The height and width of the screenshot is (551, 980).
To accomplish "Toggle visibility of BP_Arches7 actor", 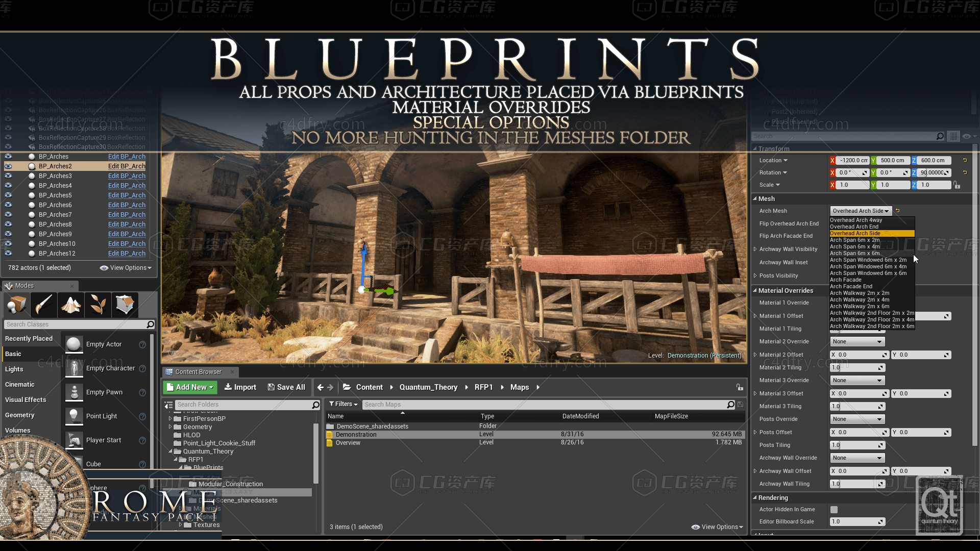I will click(8, 215).
